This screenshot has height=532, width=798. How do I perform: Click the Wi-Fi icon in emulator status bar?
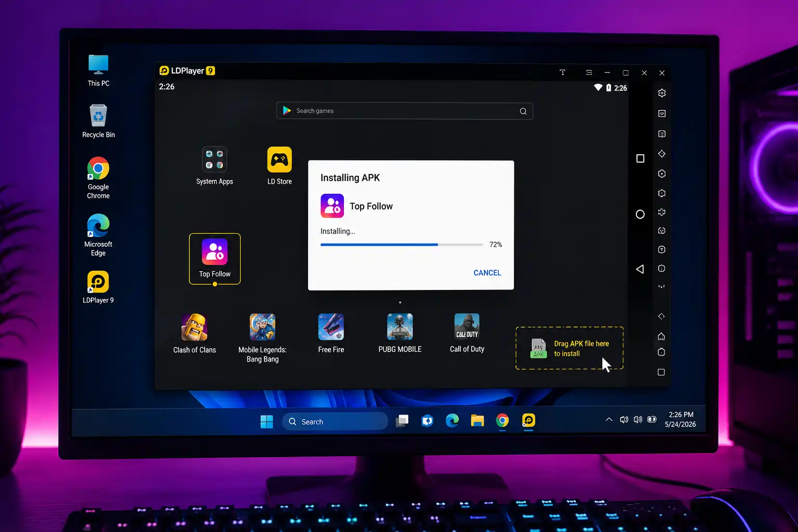(598, 87)
